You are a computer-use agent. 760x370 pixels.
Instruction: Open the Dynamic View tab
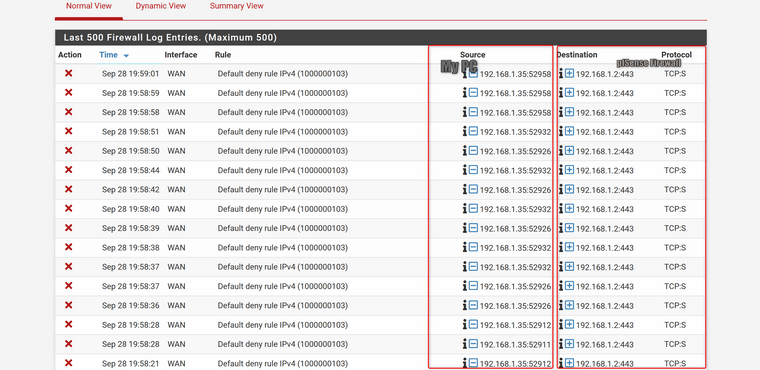tap(160, 6)
